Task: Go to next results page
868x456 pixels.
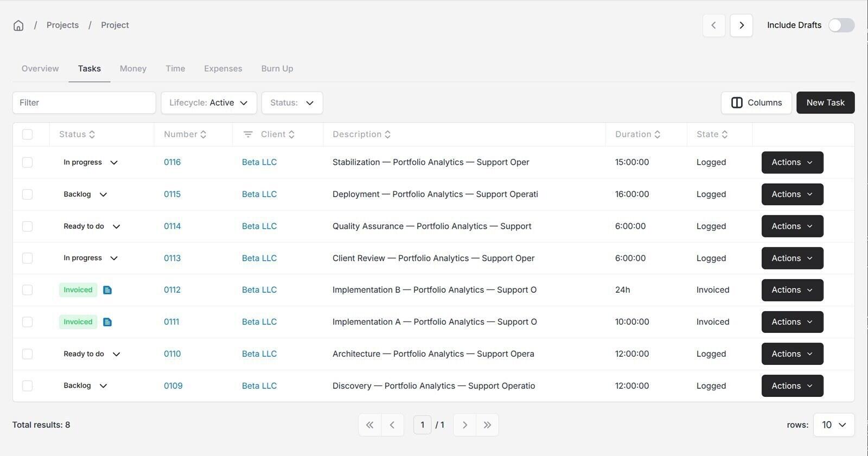Action: [464, 425]
